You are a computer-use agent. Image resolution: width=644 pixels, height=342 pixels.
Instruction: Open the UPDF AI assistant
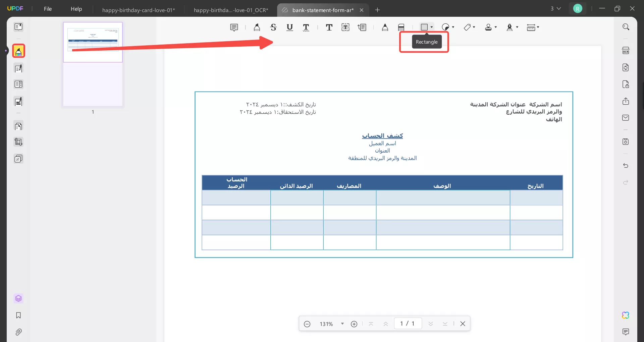[625, 315]
